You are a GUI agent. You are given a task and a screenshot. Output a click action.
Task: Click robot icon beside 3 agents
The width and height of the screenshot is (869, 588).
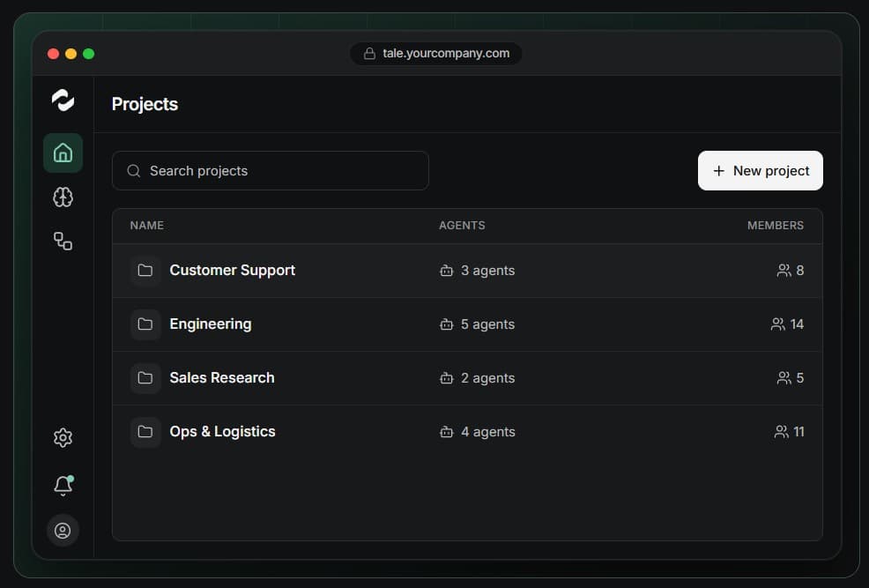click(x=446, y=271)
